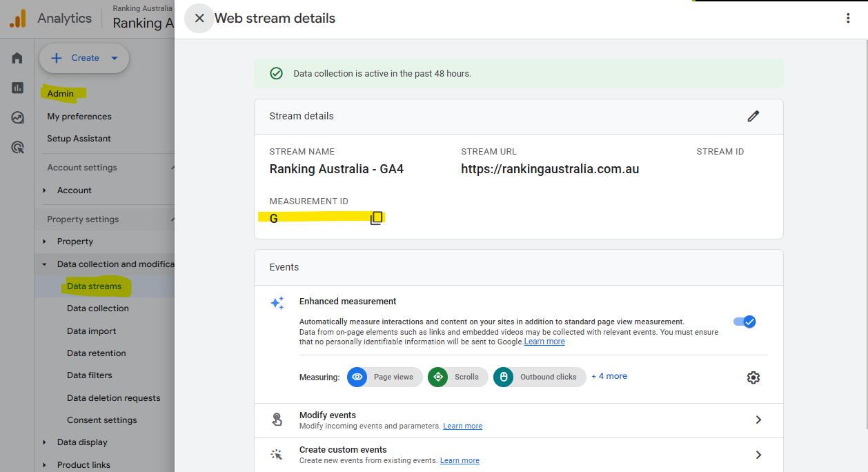Select the Scrolls measurement chip
868x472 pixels.
click(457, 377)
